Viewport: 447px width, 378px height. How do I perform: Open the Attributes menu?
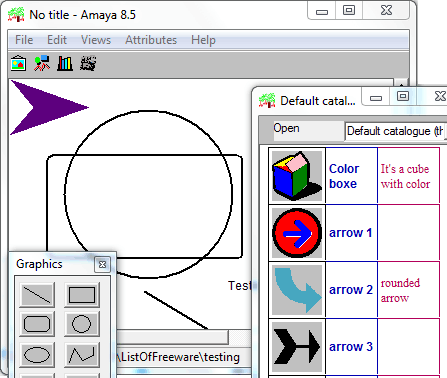151,40
